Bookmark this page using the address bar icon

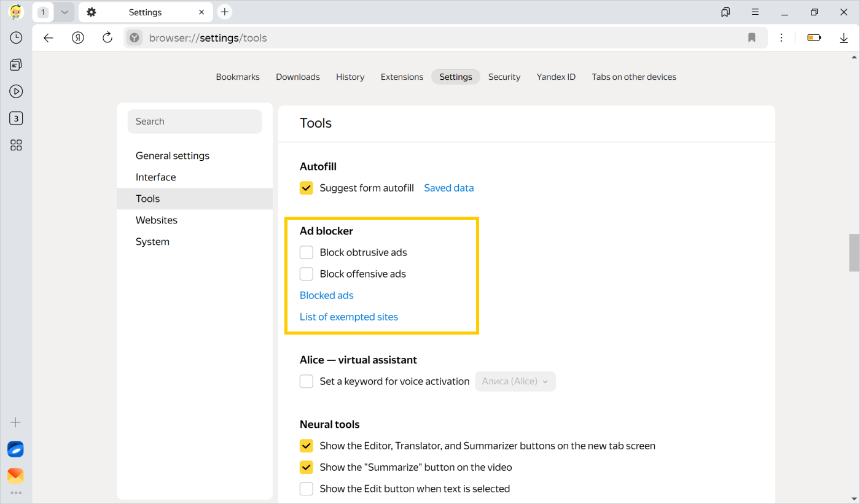[x=751, y=37]
